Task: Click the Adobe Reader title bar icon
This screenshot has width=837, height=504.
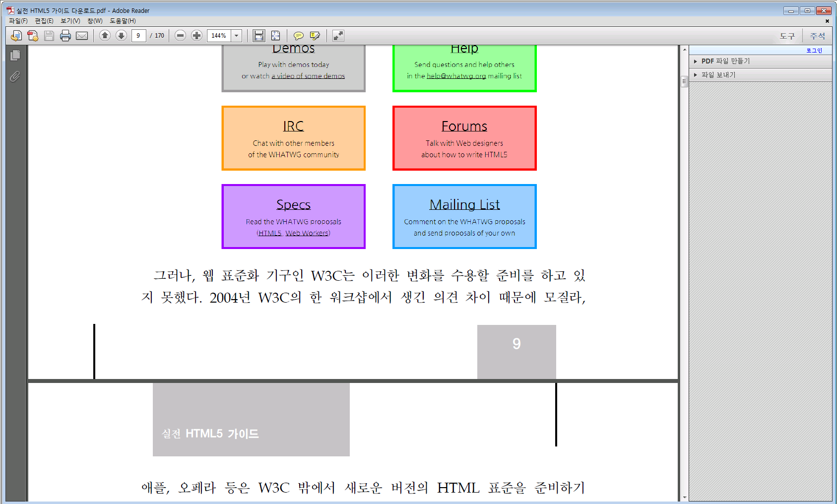Action: coord(10,10)
